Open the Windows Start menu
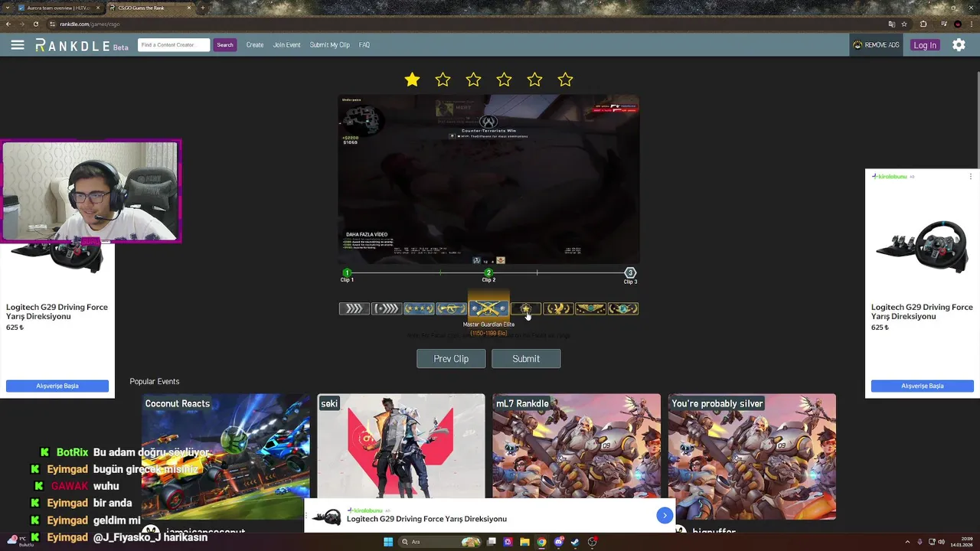Screen dimensions: 980x551 click(388, 542)
